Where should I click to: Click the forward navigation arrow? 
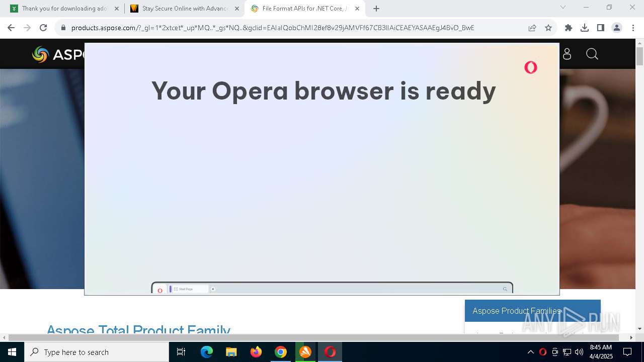click(27, 28)
